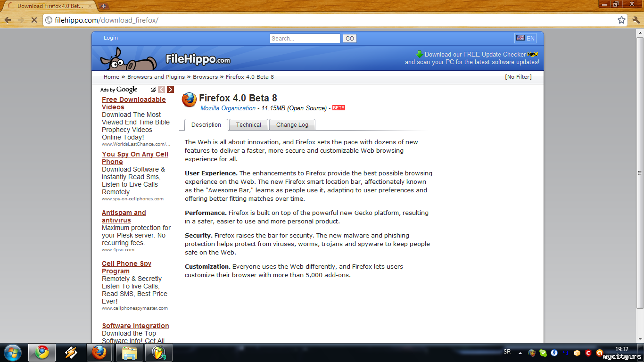Viewport: 644px width, 362px height.
Task: Click the www.spy-on-cellphones.com ad URL
Action: [x=132, y=199]
